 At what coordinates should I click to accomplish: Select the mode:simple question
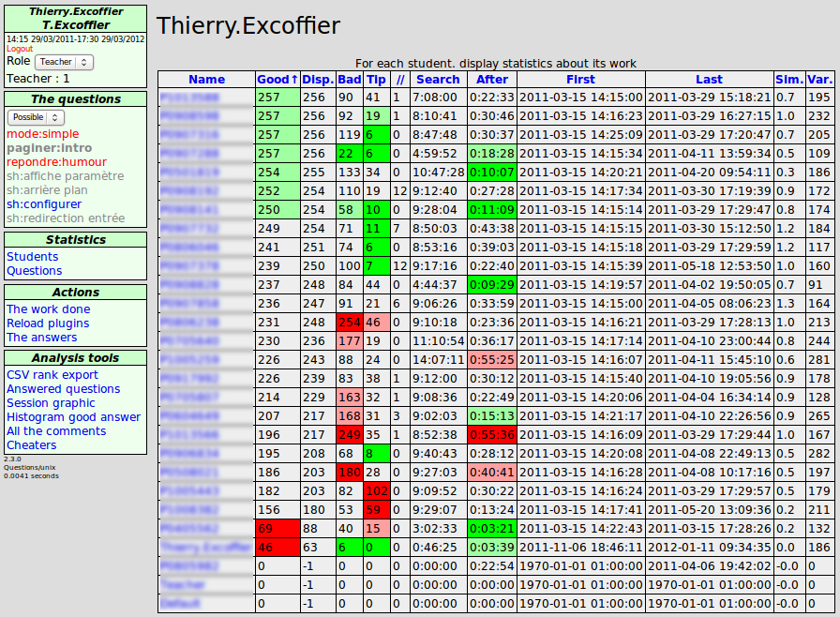coord(43,134)
